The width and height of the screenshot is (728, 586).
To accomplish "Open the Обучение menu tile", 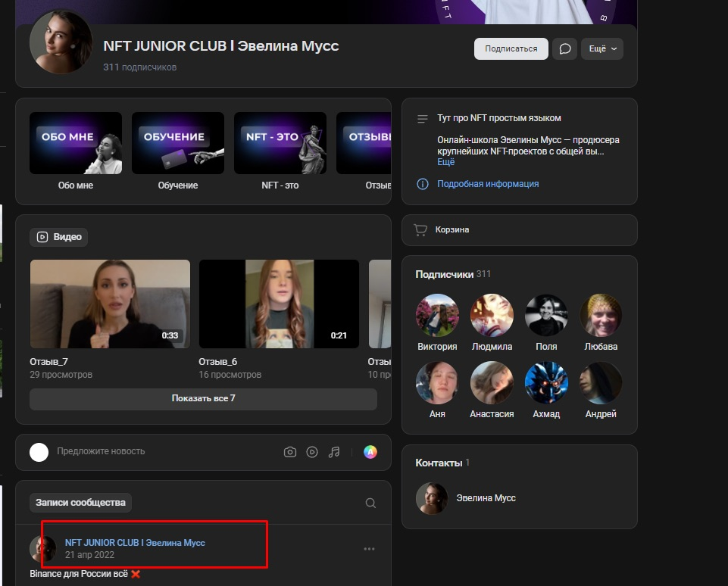I will 178,143.
